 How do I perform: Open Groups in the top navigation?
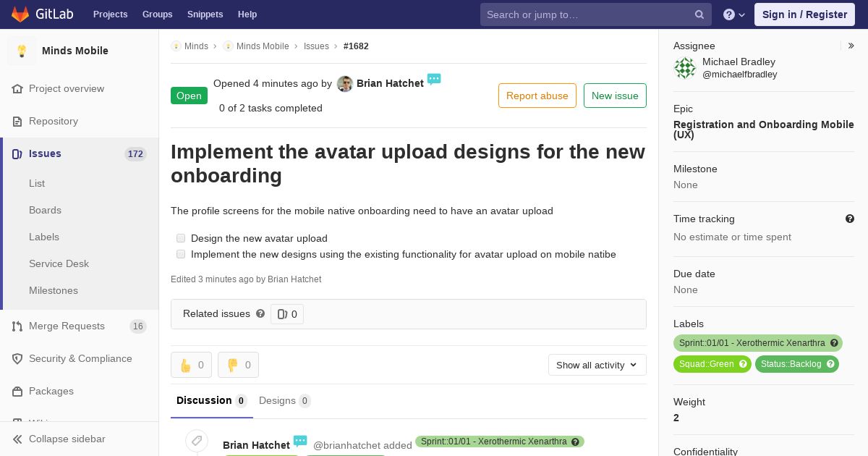click(x=158, y=14)
